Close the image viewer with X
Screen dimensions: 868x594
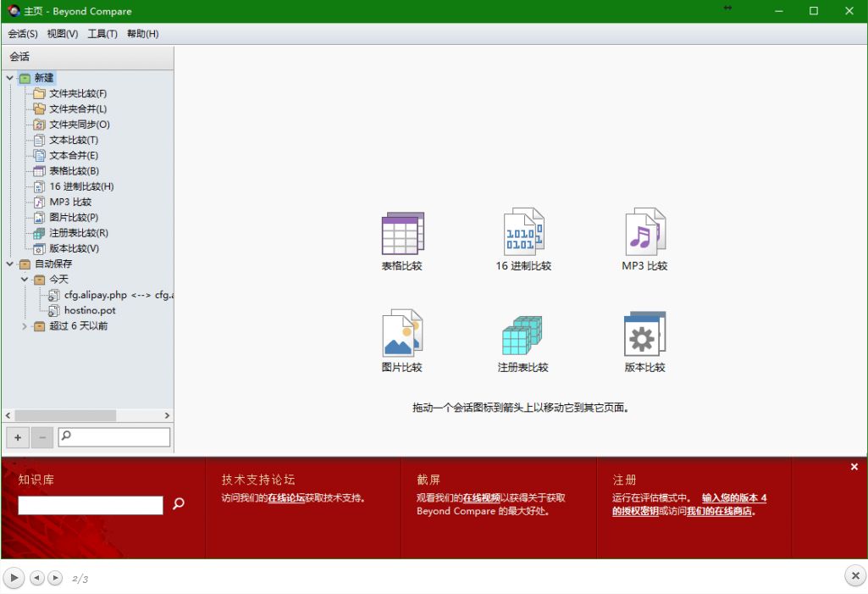pos(855,575)
